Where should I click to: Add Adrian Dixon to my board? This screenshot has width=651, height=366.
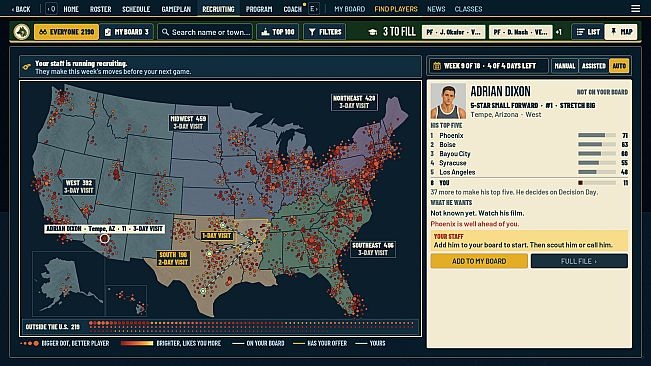pos(479,261)
